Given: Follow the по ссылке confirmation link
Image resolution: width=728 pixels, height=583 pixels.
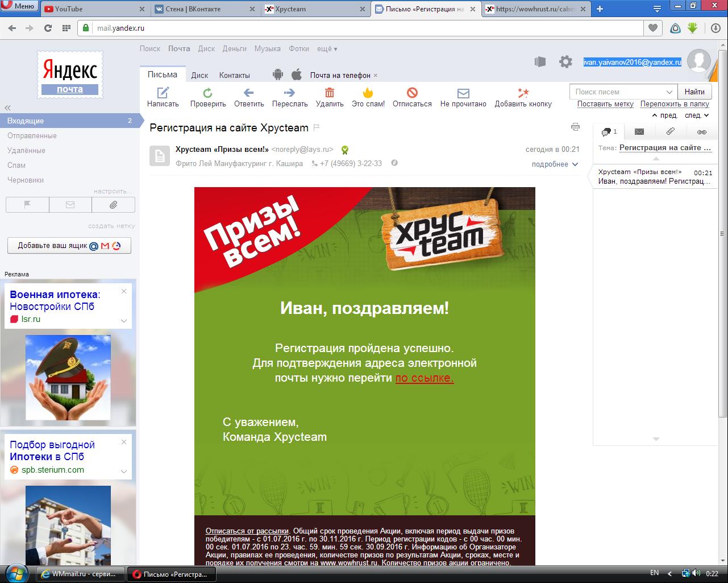Looking at the screenshot, I should [x=425, y=378].
